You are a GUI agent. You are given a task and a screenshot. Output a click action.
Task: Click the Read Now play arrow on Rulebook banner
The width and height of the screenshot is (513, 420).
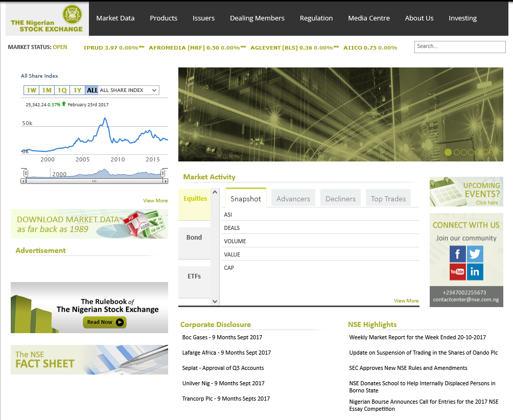[120, 322]
